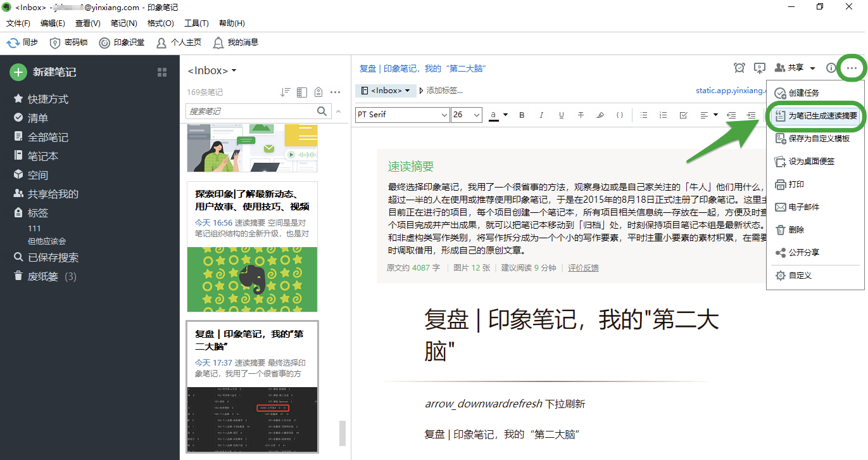Open 笔记本 notebooks in sidebar

coord(36,156)
